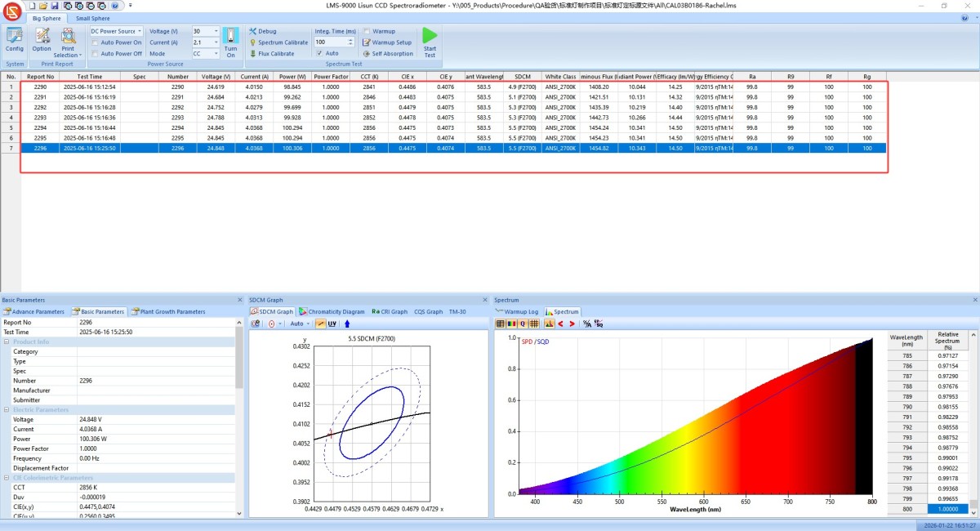Click the color bands icon in Spectrum toolbar
Viewport: 980px width, 531px height.
(512, 324)
